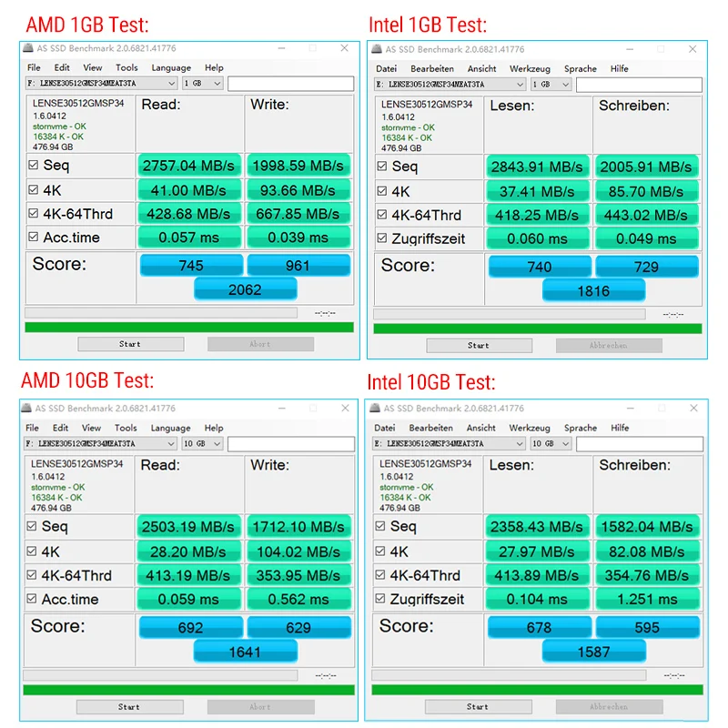Open File menu in AMD 1GB window
This screenshot has height=728, width=728.
(x=34, y=67)
